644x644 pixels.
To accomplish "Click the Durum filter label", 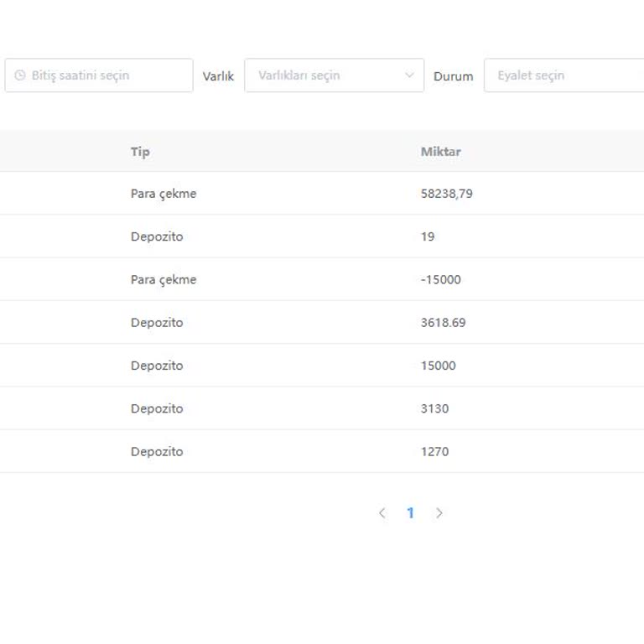I will pos(453,76).
